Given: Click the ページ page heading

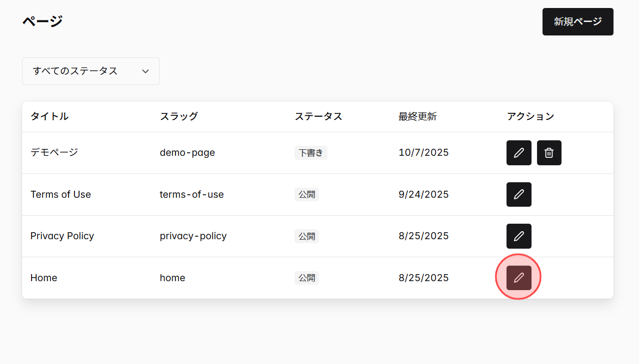Looking at the screenshot, I should pyautogui.click(x=42, y=21).
